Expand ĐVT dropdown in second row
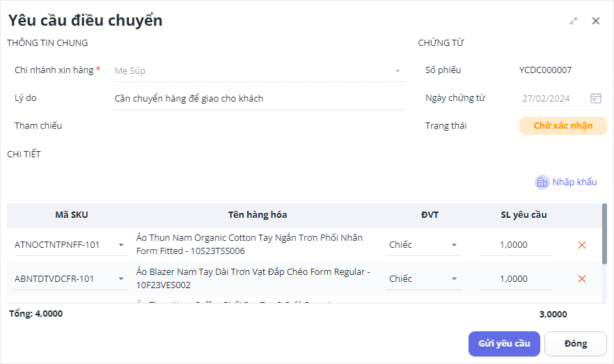614x364 pixels. click(455, 279)
